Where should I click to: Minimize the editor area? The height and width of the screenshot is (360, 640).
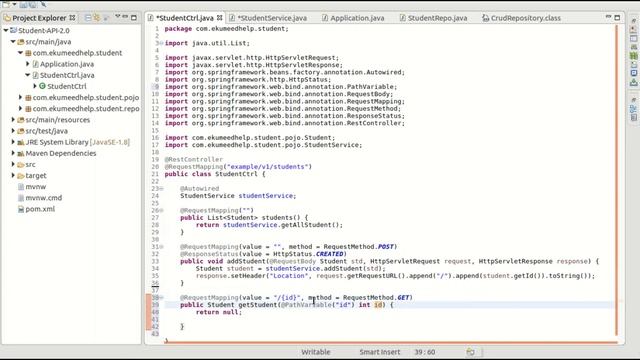coord(608,17)
